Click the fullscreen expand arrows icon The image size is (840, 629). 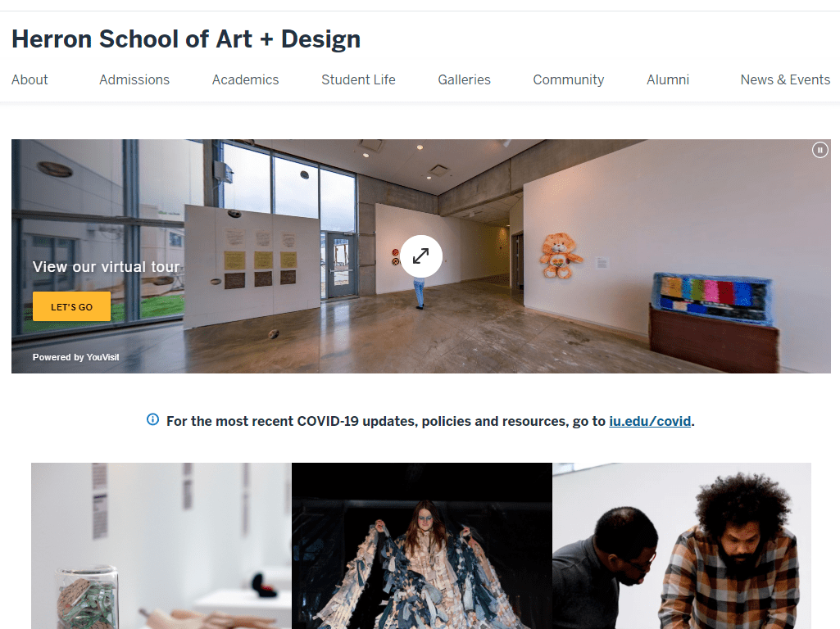421,256
